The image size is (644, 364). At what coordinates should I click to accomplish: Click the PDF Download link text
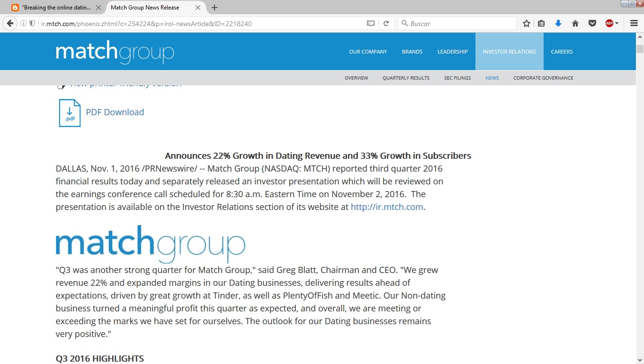(115, 112)
